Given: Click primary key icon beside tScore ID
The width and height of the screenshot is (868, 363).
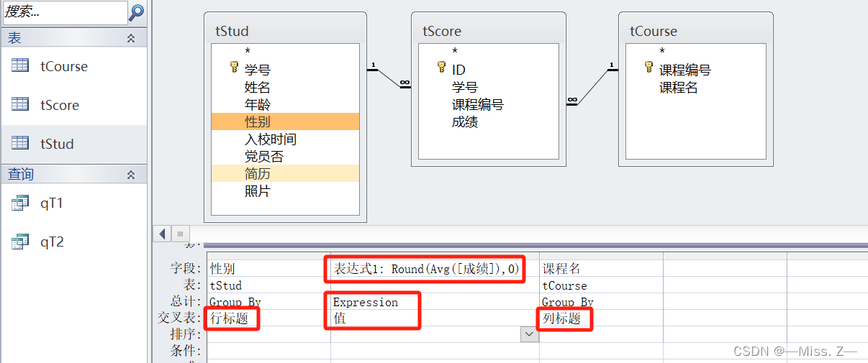Looking at the screenshot, I should [441, 68].
